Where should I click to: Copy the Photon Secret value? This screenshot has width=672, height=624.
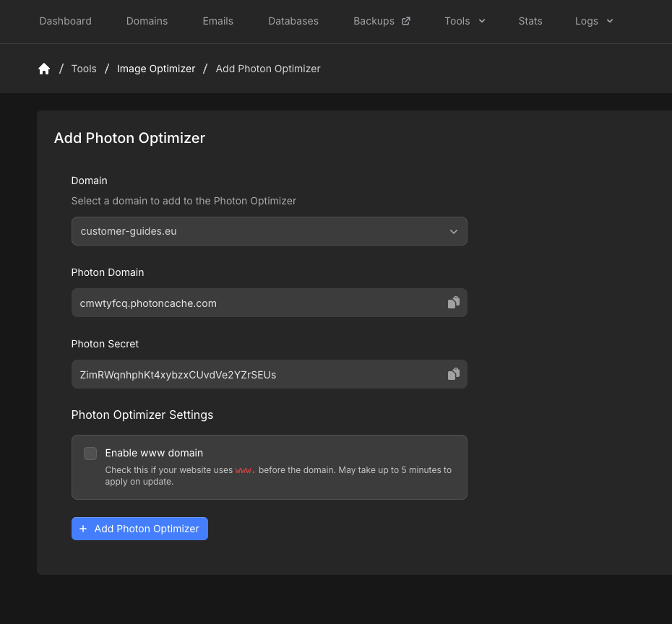click(x=454, y=374)
